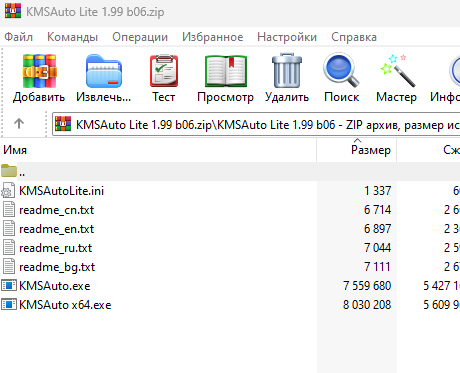
Task: Click the Извлечь (Extract) folder icon
Action: [104, 71]
